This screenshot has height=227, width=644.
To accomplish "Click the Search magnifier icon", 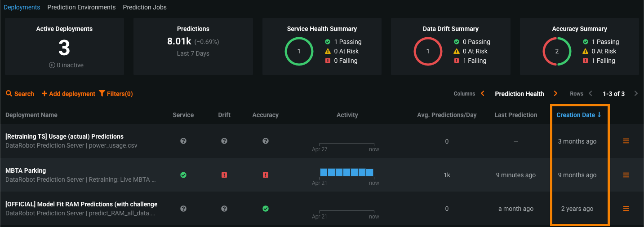I will tap(9, 94).
